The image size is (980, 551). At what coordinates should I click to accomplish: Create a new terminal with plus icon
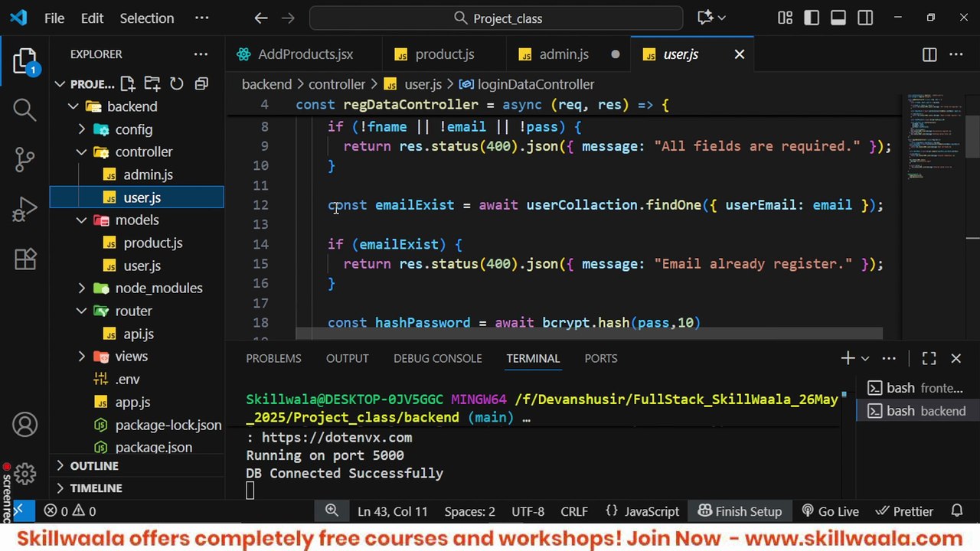848,358
